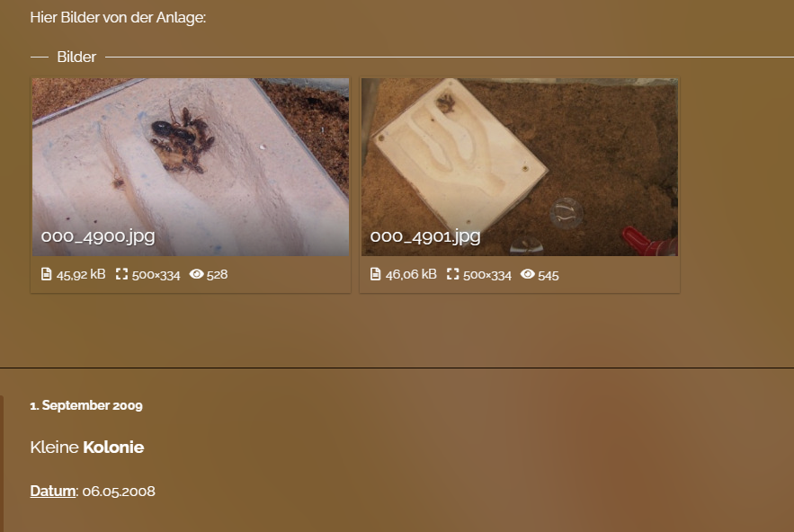Open the 000_4901.jpg formicarium thumbnail
This screenshot has width=794, height=532.
pos(520,167)
